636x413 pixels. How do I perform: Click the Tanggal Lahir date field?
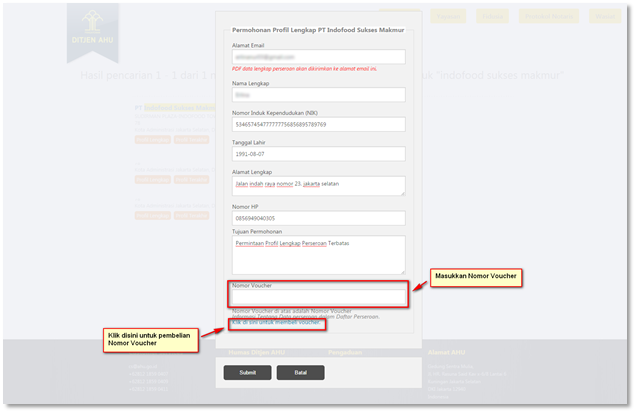coord(318,154)
